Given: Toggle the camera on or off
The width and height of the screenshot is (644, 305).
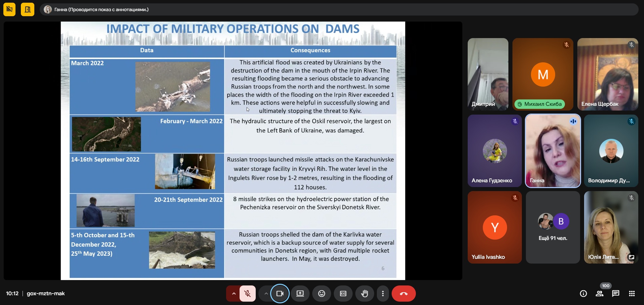Looking at the screenshot, I should coord(280,294).
